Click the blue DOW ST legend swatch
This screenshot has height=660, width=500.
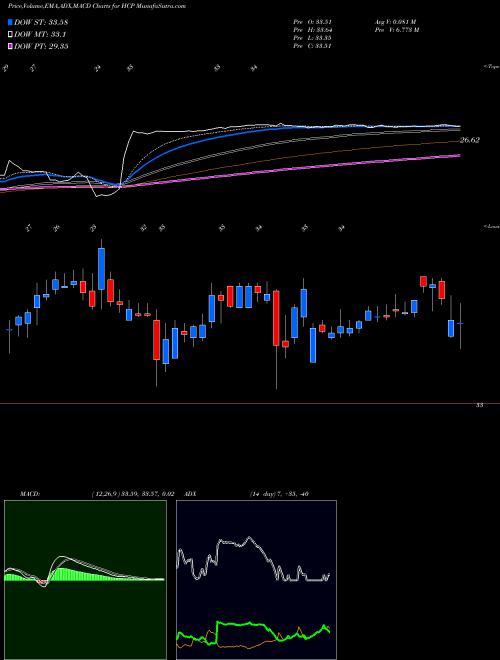[x=11, y=22]
